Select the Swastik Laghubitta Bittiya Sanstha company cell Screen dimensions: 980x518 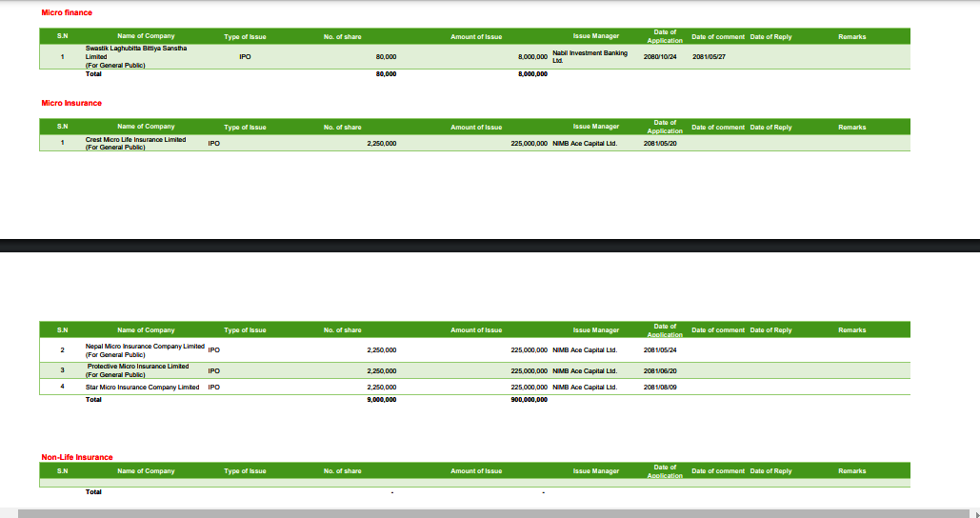click(x=136, y=56)
